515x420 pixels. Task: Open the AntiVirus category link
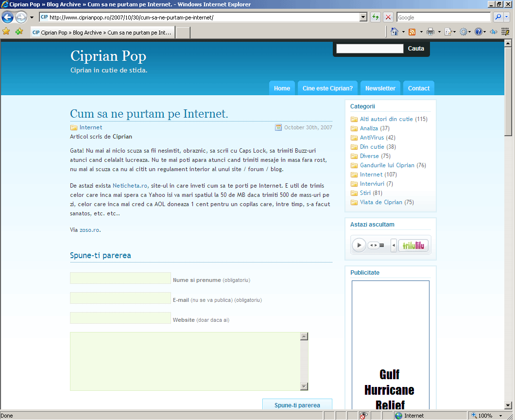(x=372, y=138)
